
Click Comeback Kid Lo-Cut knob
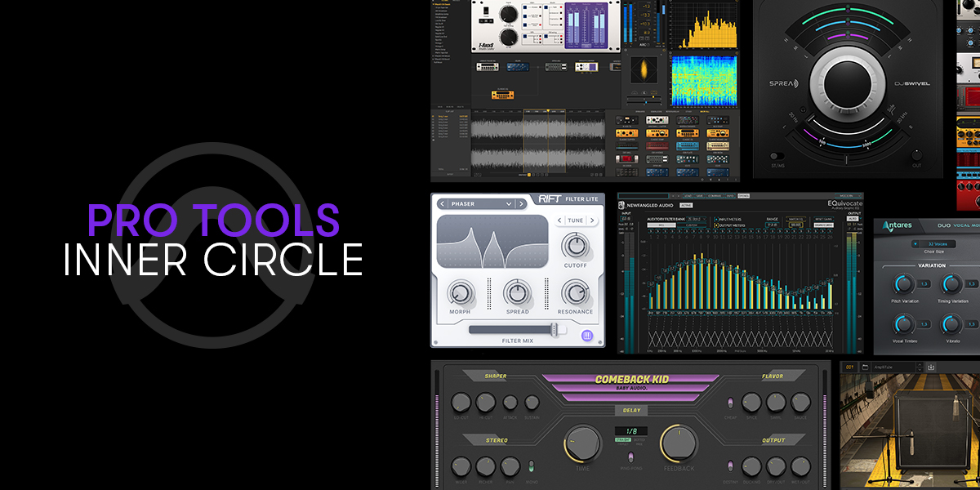461,402
